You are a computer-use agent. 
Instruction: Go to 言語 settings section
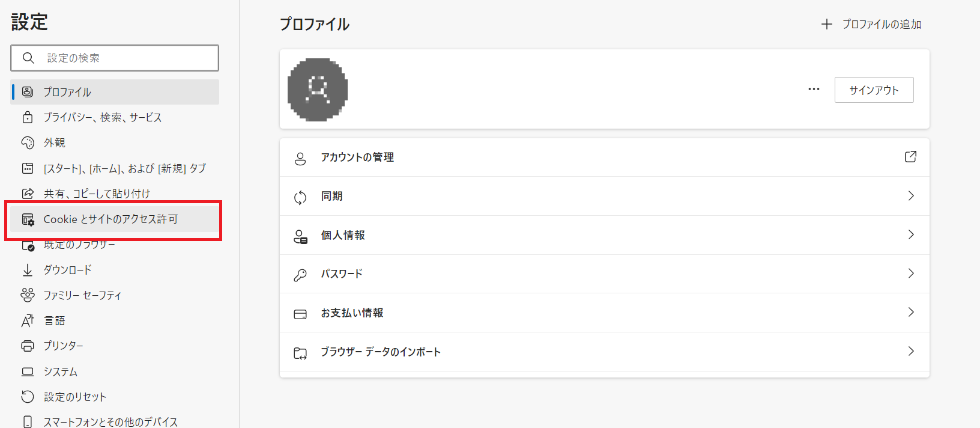tap(115, 320)
